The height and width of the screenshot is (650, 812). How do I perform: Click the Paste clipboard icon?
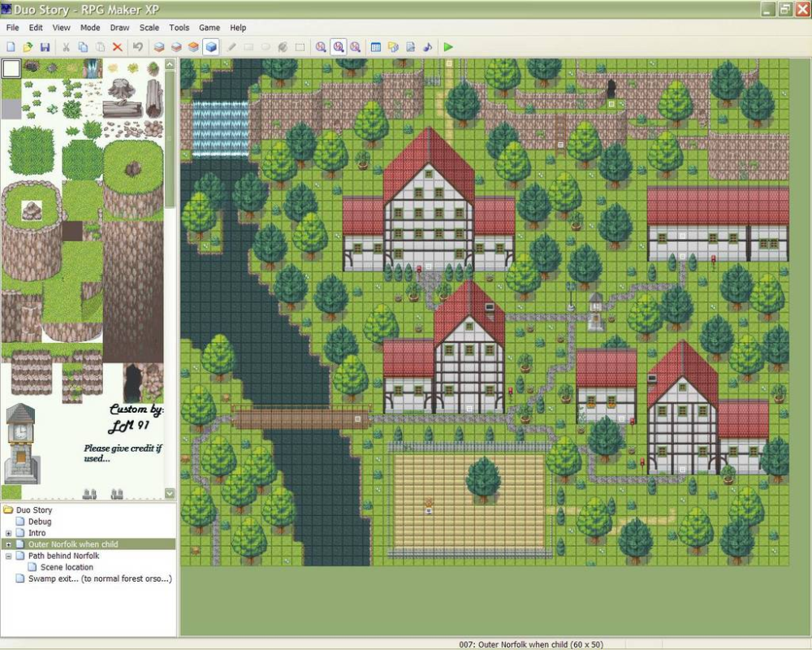[x=100, y=47]
